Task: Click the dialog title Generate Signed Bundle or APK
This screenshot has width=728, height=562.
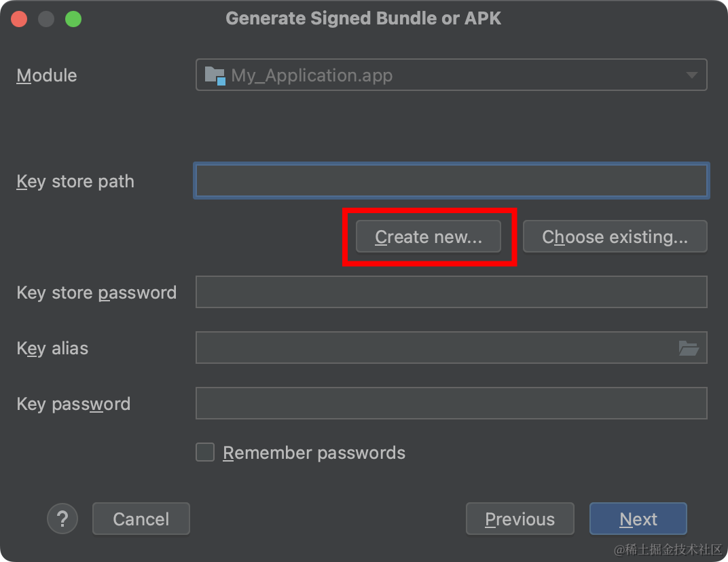Action: tap(364, 18)
